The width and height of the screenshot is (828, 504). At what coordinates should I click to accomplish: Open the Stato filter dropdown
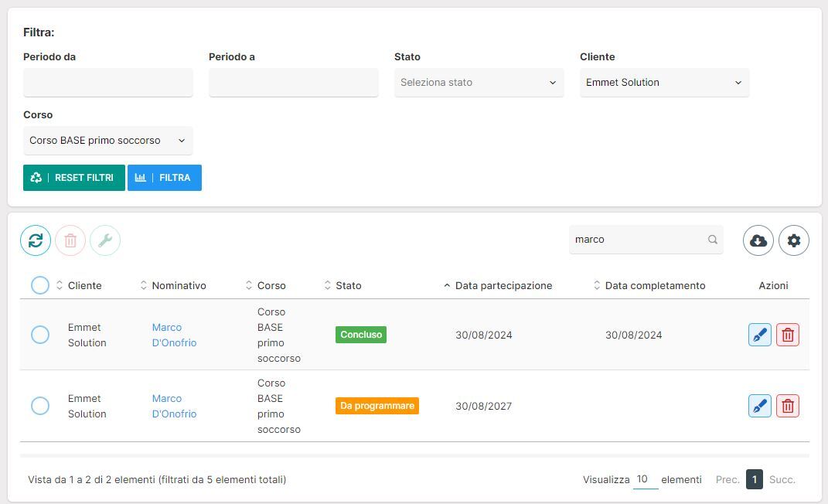[479, 83]
